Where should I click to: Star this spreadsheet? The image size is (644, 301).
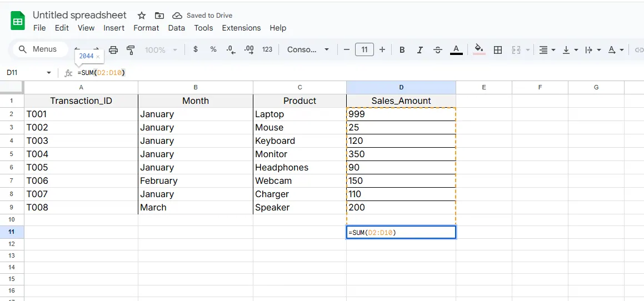coord(142,16)
